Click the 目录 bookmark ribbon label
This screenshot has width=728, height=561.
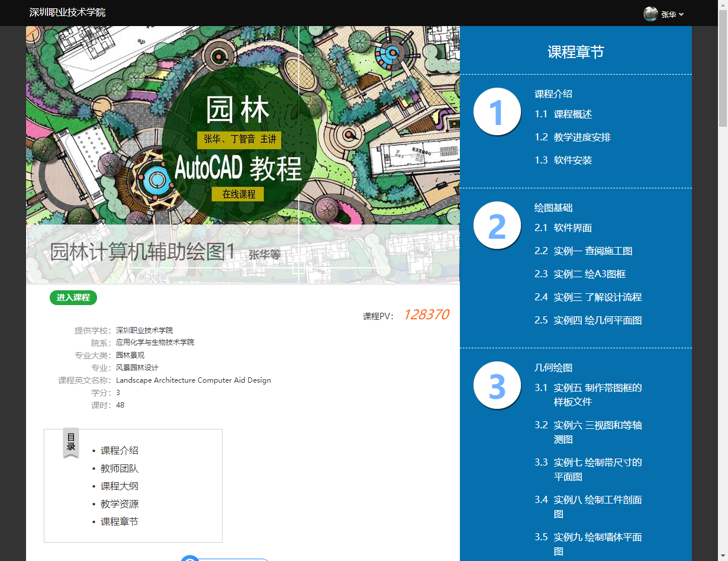pyautogui.click(x=71, y=442)
